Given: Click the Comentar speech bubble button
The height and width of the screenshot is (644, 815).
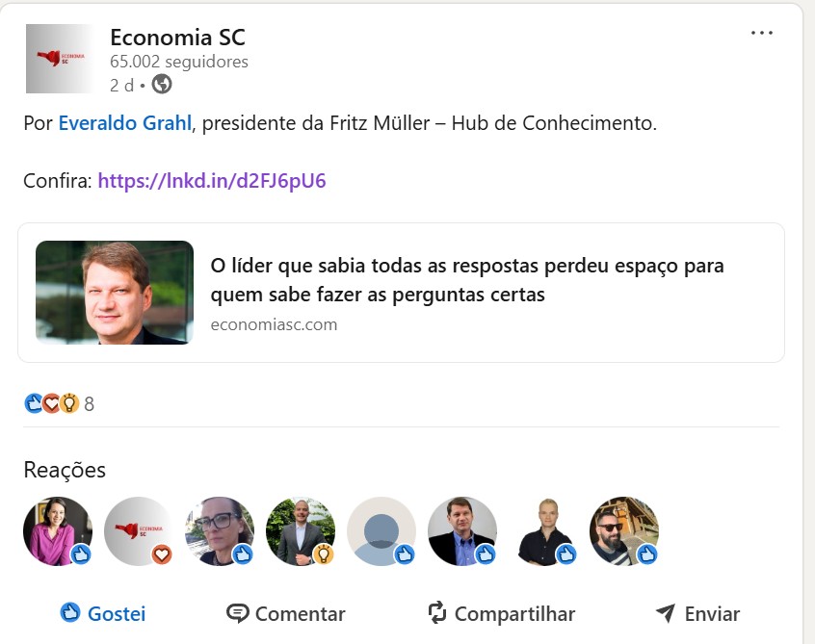Looking at the screenshot, I should tap(286, 613).
